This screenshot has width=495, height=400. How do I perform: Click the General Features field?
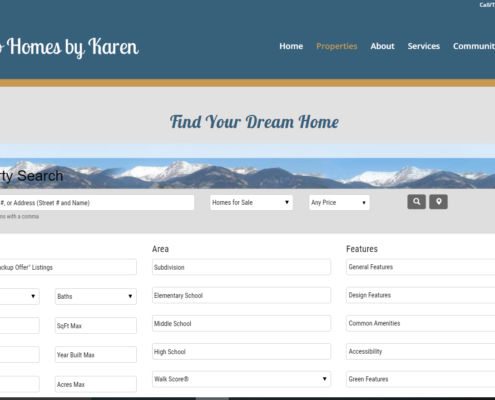tap(421, 267)
